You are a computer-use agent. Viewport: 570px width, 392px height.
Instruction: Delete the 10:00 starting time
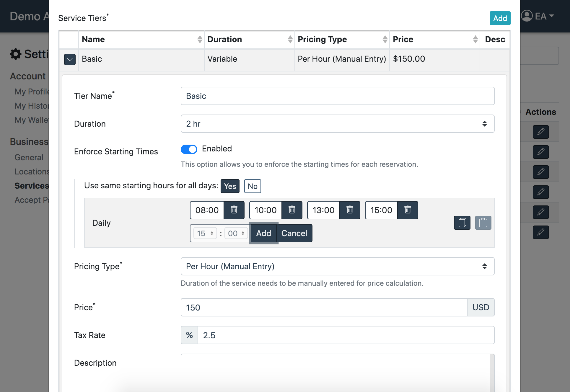pyautogui.click(x=292, y=210)
